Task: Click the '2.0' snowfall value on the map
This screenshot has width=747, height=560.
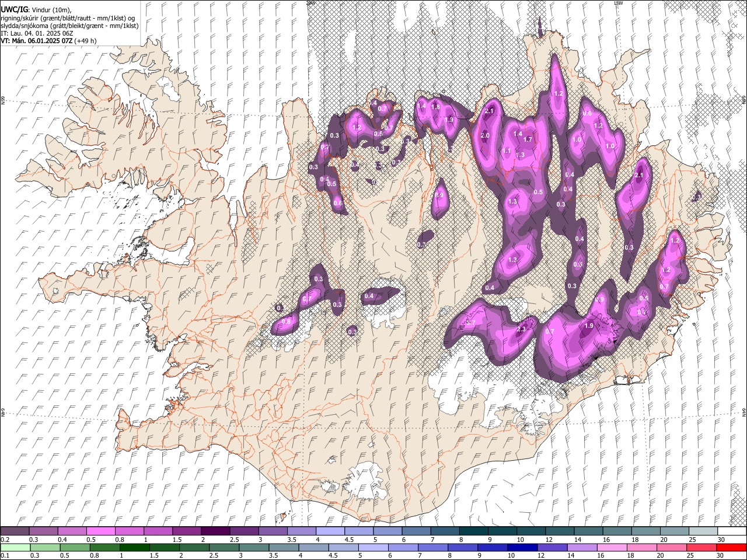Action: (x=485, y=135)
